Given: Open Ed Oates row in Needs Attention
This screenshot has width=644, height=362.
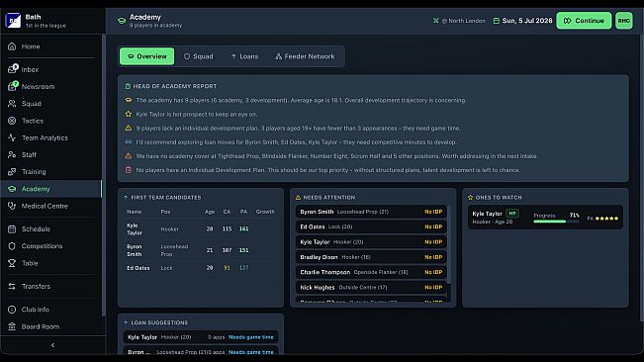Looking at the screenshot, I should click(x=371, y=226).
